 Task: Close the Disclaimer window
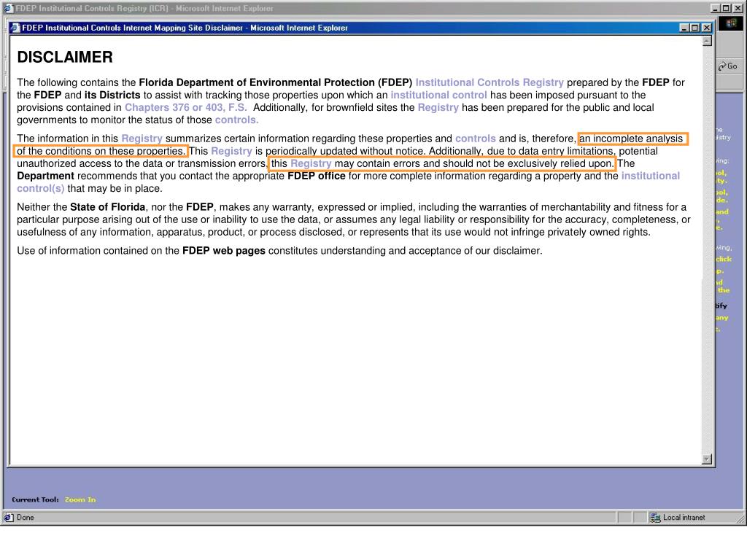(707, 28)
